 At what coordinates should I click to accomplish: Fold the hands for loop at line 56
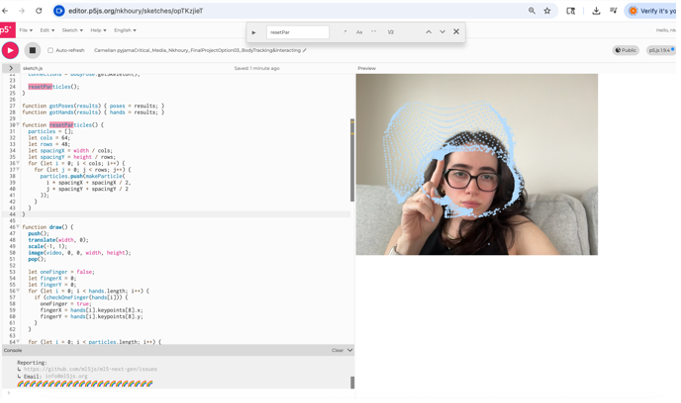click(x=18, y=291)
